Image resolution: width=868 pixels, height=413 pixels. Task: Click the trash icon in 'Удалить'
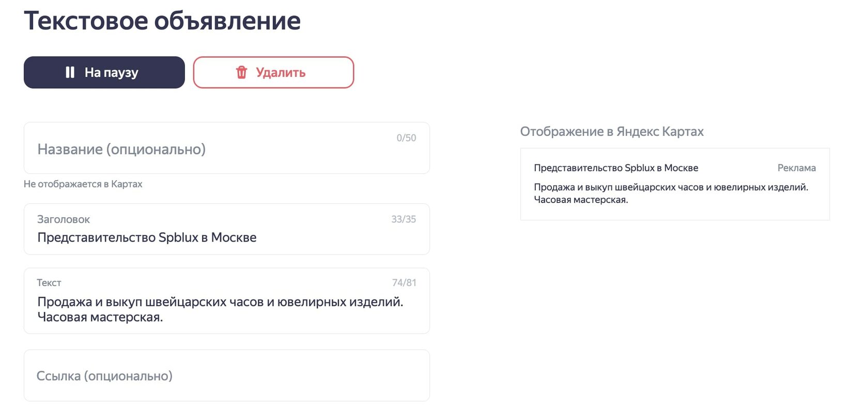click(x=241, y=72)
